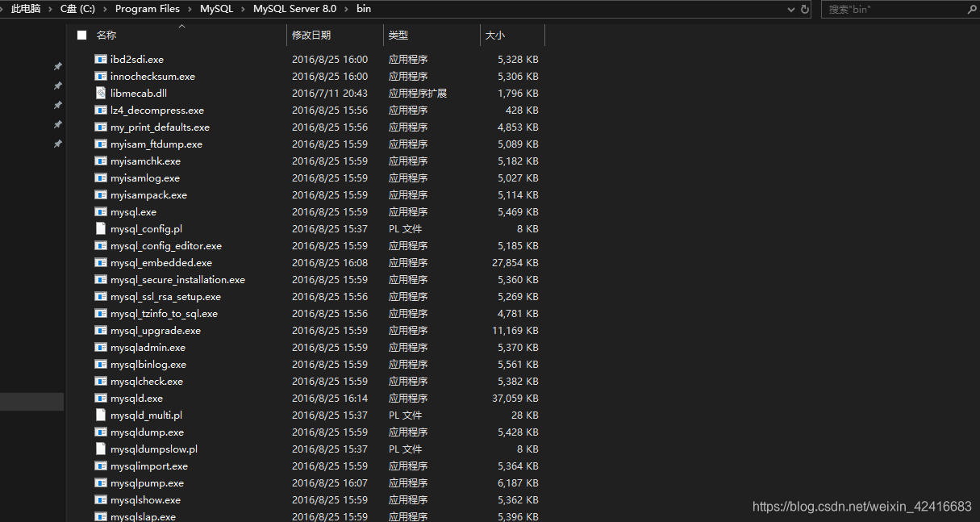The image size is (980, 522).
Task: Click the ibd2sdi.exe file icon
Action: pyautogui.click(x=101, y=59)
